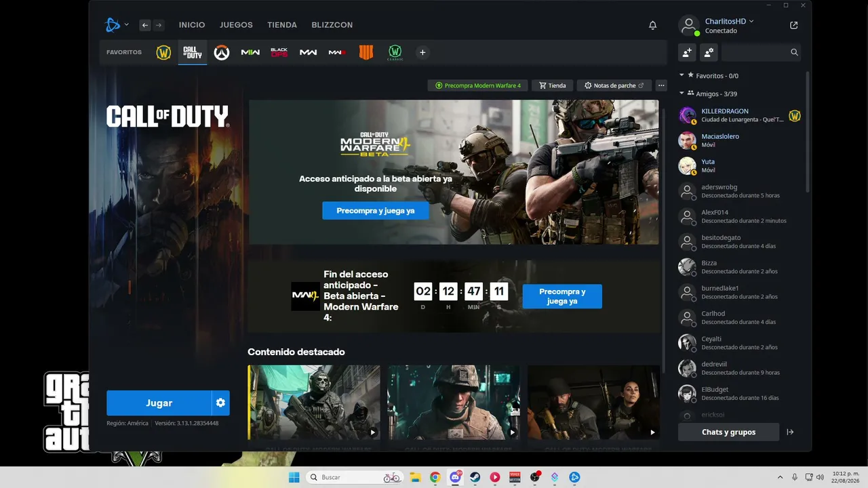Image resolution: width=868 pixels, height=488 pixels.
Task: Click the friends list scrollbar
Action: point(807,131)
